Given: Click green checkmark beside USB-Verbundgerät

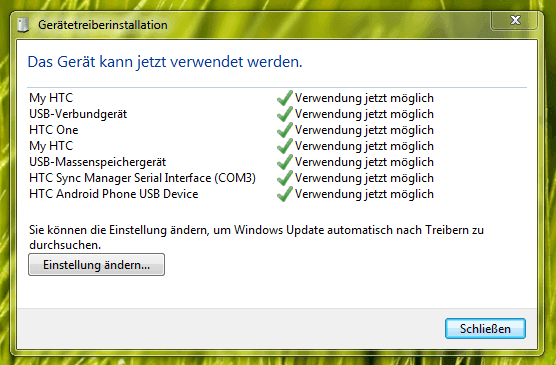Looking at the screenshot, I should (x=284, y=114).
